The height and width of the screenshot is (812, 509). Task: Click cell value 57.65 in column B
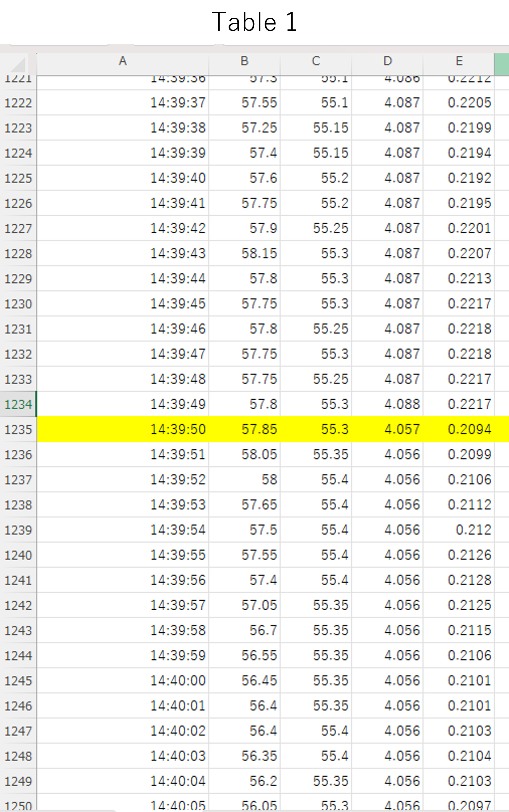(x=244, y=504)
